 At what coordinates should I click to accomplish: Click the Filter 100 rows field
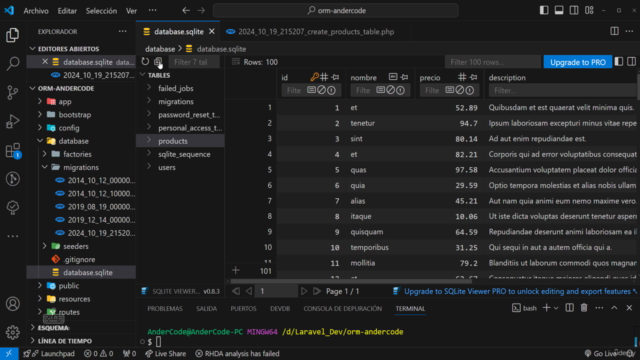pyautogui.click(x=493, y=62)
